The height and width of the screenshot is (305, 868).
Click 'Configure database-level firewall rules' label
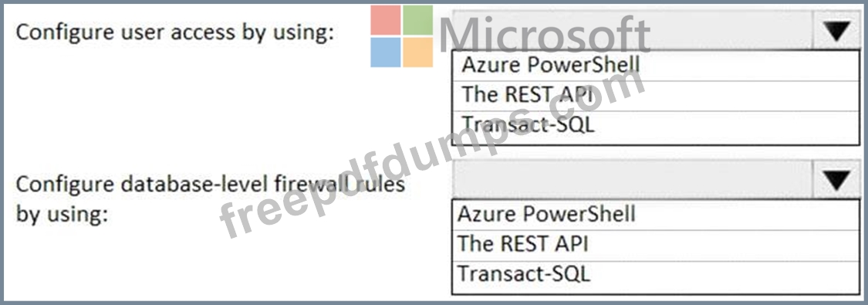pyautogui.click(x=211, y=184)
